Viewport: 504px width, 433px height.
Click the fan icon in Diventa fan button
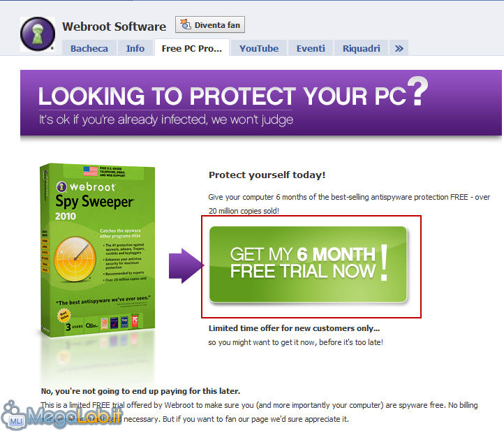[186, 24]
